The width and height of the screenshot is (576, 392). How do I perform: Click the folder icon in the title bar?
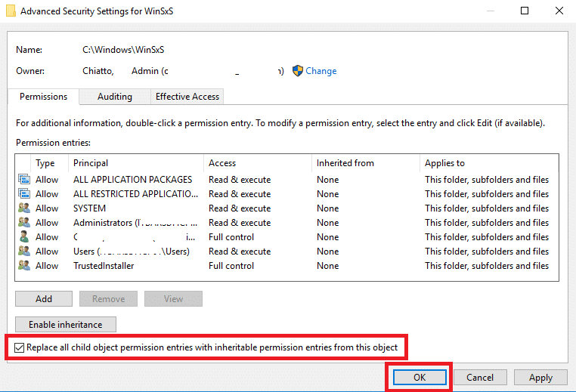11,11
